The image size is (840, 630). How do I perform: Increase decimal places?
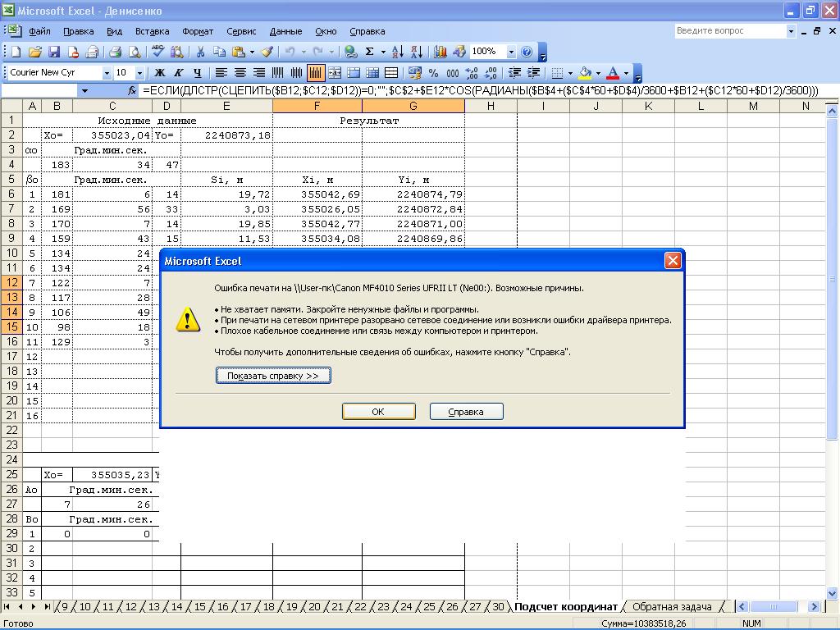(472, 73)
